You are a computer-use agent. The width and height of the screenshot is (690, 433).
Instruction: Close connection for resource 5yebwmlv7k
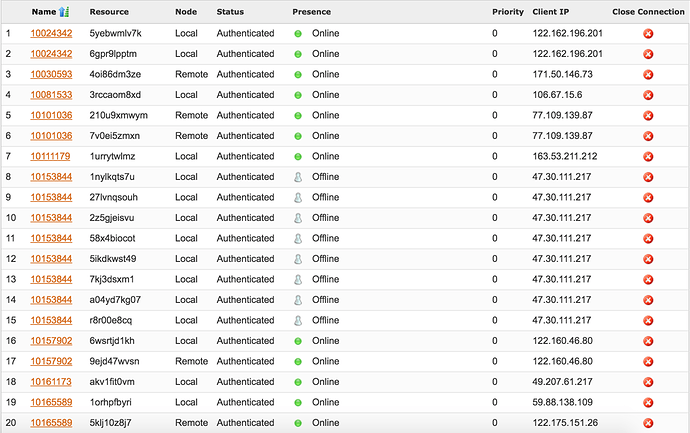tap(648, 34)
